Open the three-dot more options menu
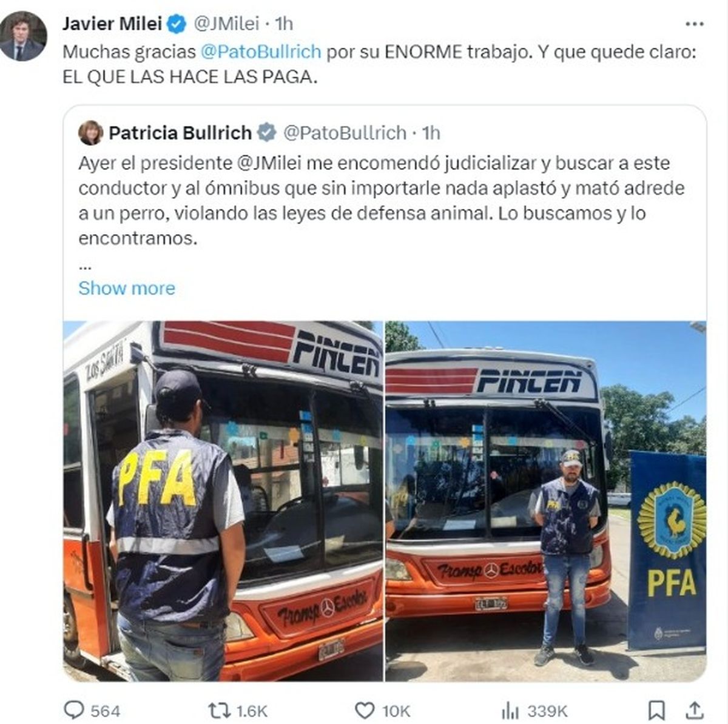Image resolution: width=728 pixels, height=724 pixels. click(694, 24)
